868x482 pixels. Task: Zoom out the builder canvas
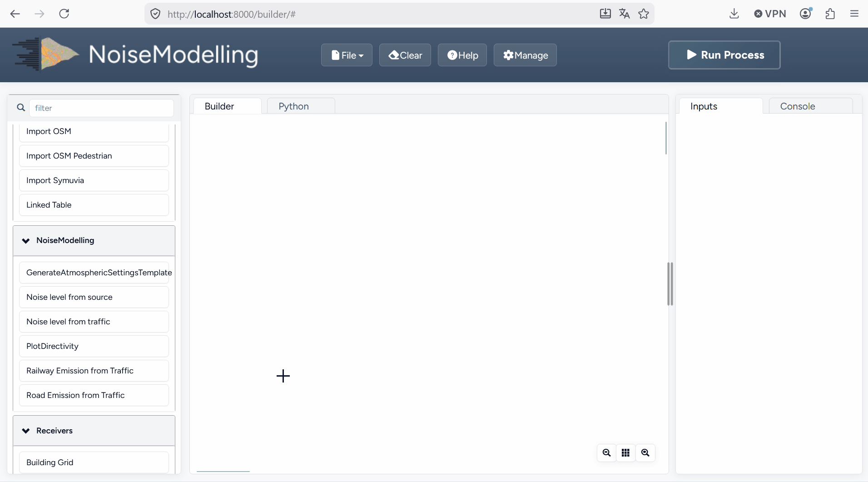(x=606, y=452)
